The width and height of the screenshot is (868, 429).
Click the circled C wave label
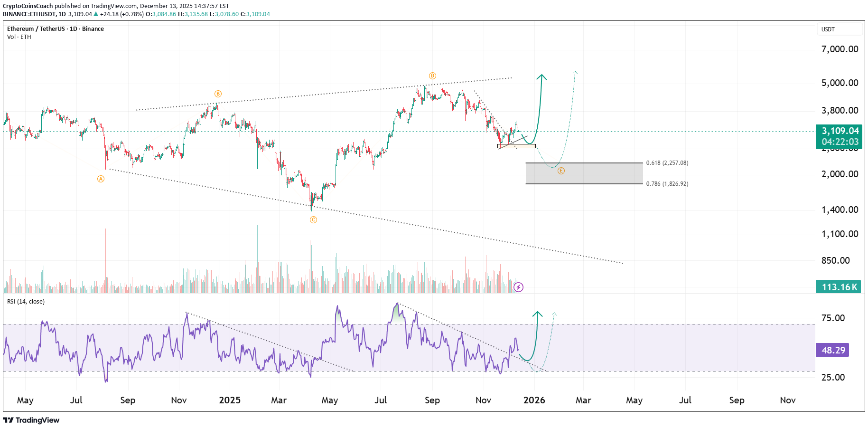coord(313,220)
